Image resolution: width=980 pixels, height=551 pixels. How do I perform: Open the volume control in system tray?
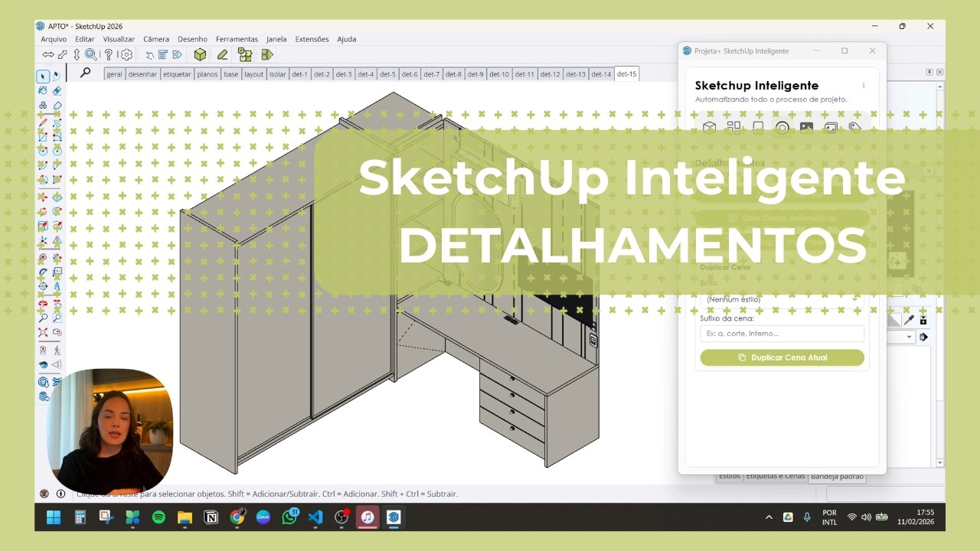[x=866, y=517]
